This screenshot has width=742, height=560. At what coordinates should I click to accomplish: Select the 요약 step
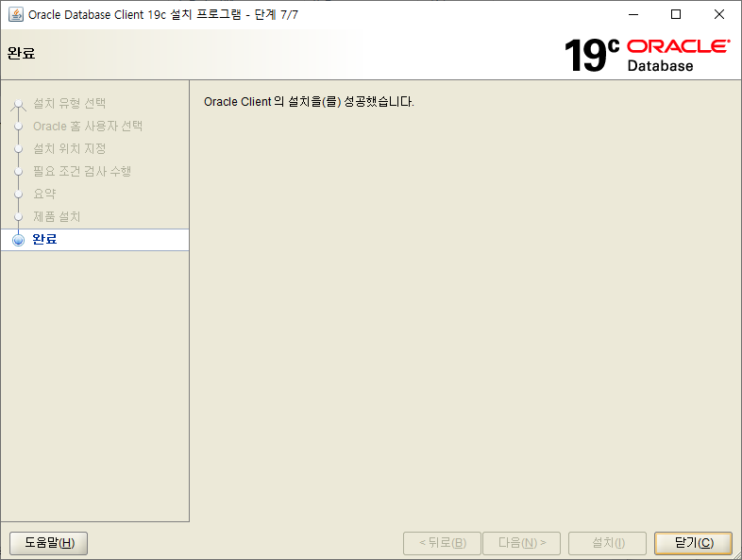point(44,195)
